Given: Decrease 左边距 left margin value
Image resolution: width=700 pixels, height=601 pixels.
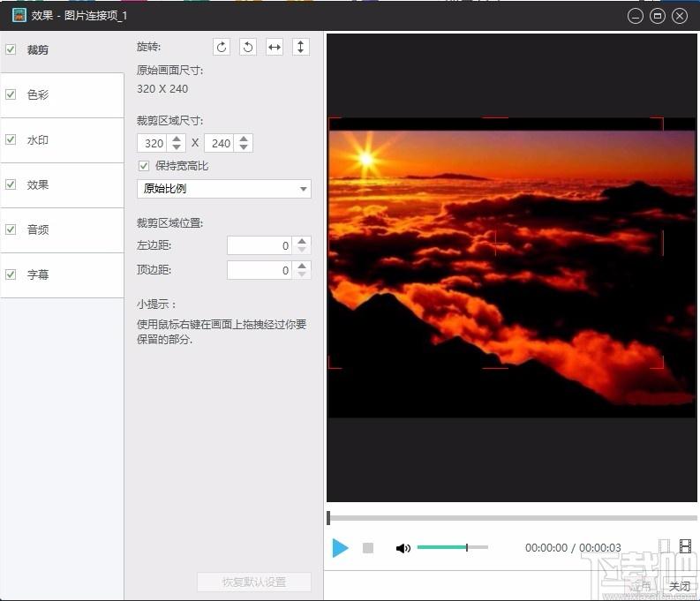Looking at the screenshot, I should (x=302, y=250).
